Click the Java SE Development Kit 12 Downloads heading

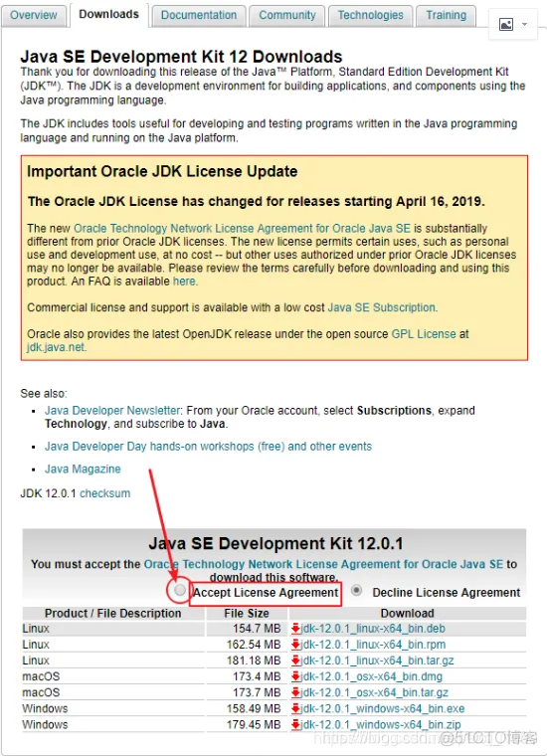click(x=181, y=57)
